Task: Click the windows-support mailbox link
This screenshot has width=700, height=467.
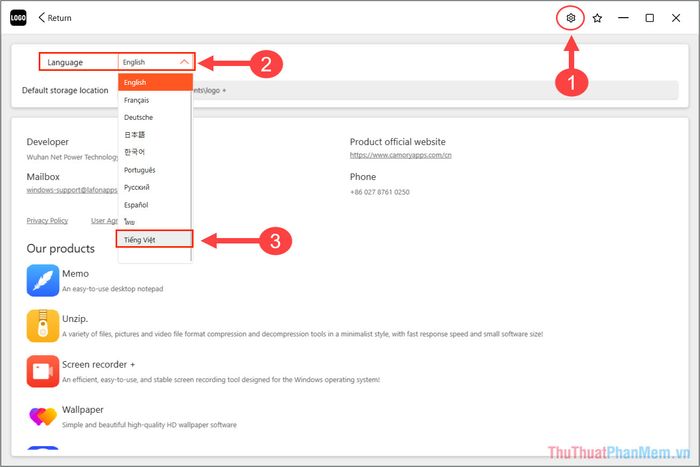Action: tap(72, 190)
